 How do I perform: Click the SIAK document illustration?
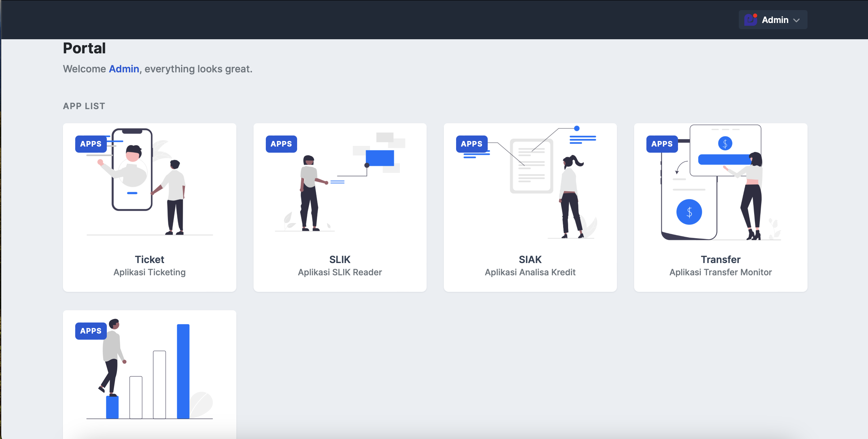click(x=531, y=166)
